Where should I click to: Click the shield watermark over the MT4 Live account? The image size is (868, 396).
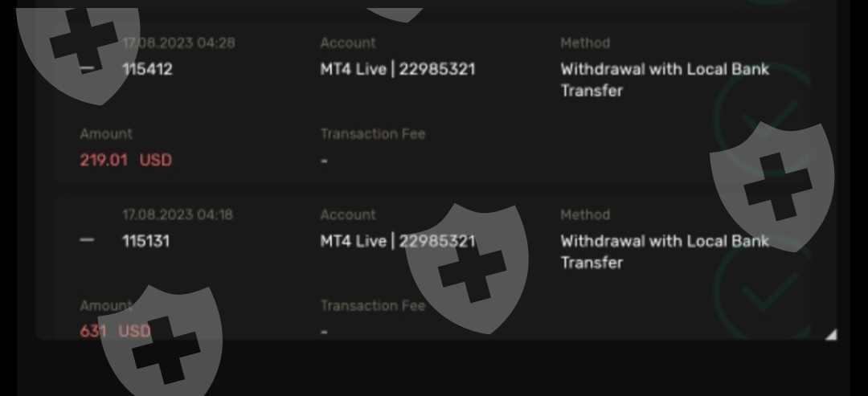pyautogui.click(x=466, y=269)
